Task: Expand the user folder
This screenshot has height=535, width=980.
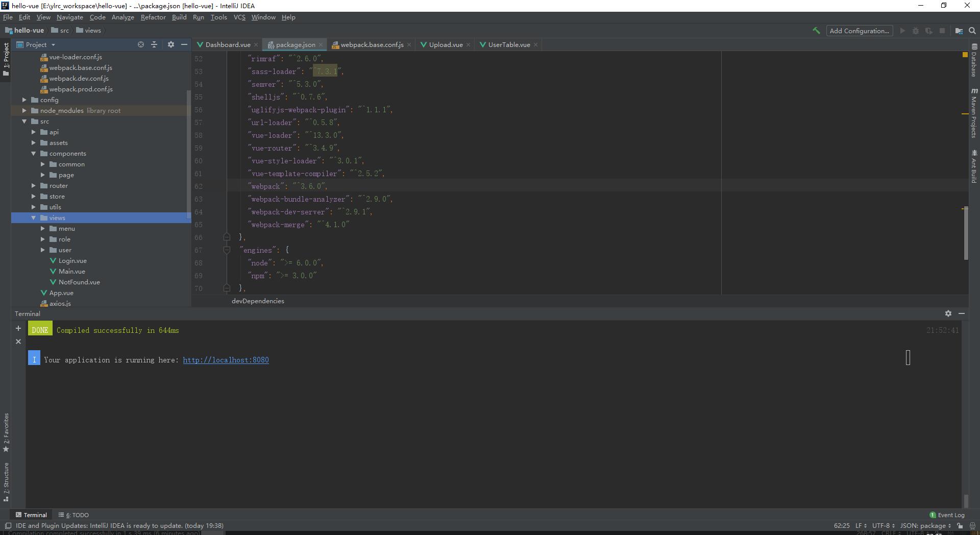Action: [x=42, y=250]
